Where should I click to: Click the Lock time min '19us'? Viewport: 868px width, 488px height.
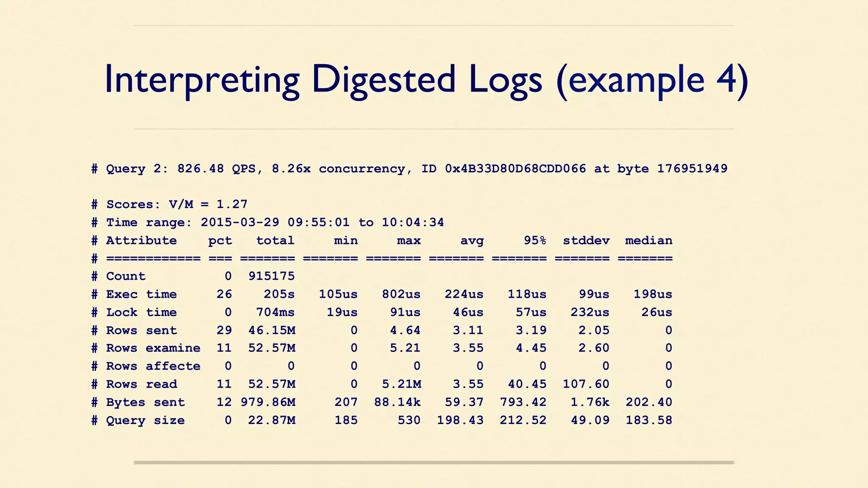342,312
